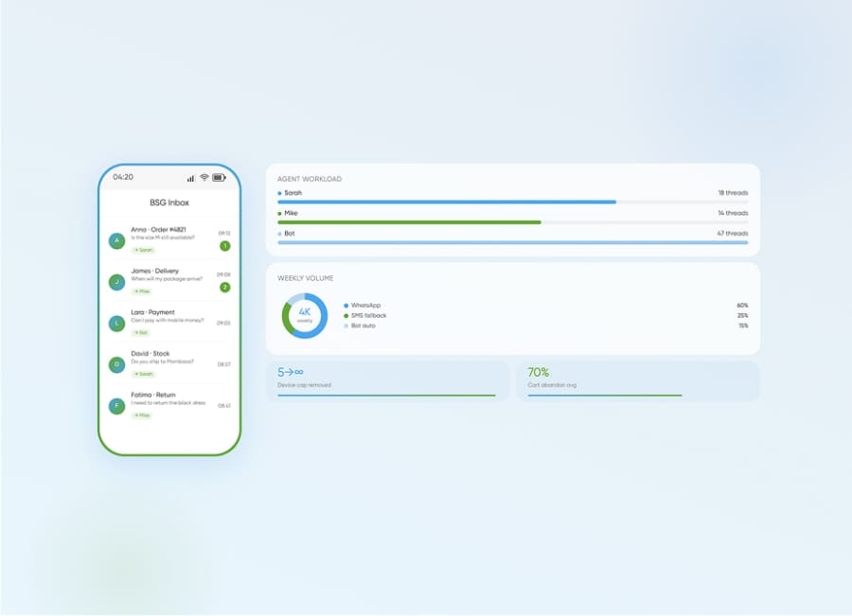The image size is (852, 616).
Task: Tap the 04:20 clock in phone status bar
Action: [123, 177]
